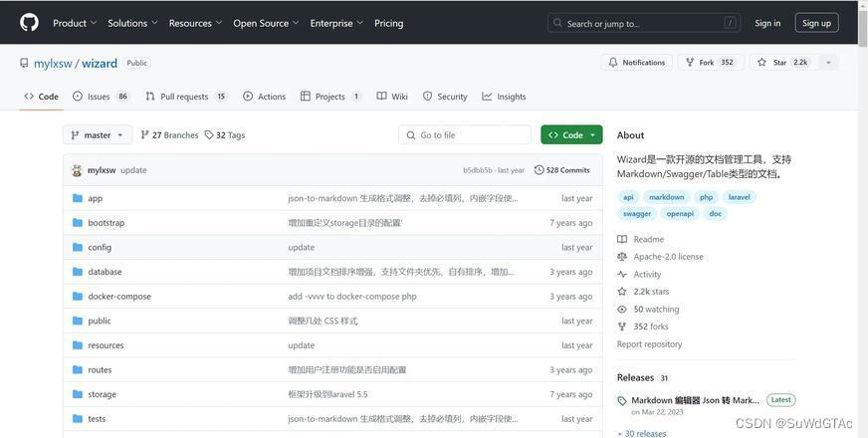Click the scale icon next to Apache-2.0 license
Viewport: 868px width, 438px height.
tap(622, 257)
